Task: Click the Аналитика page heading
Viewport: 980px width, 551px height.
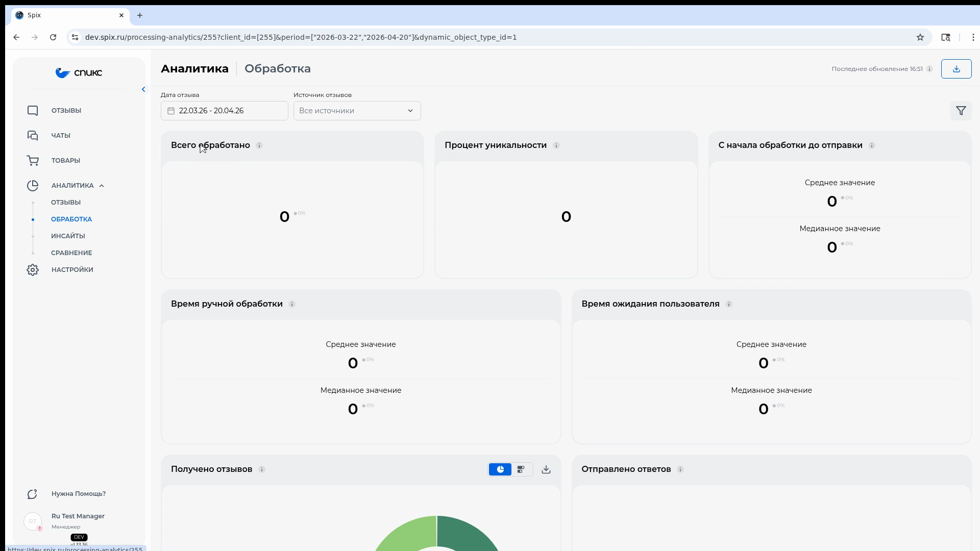Action: coord(194,69)
